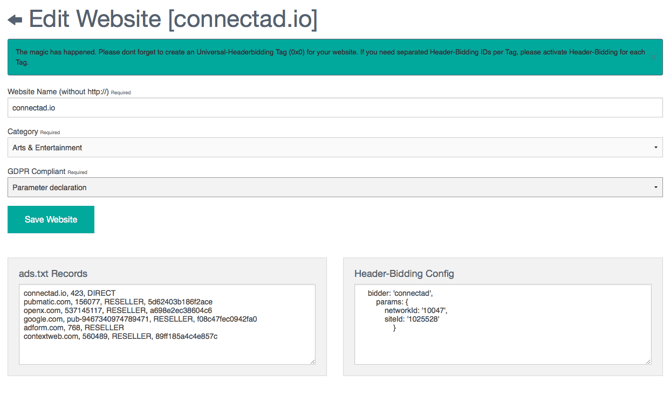Click the 'connectad.io, 423, DIRECT' line
Screen dimensions: 670x396
click(x=69, y=293)
